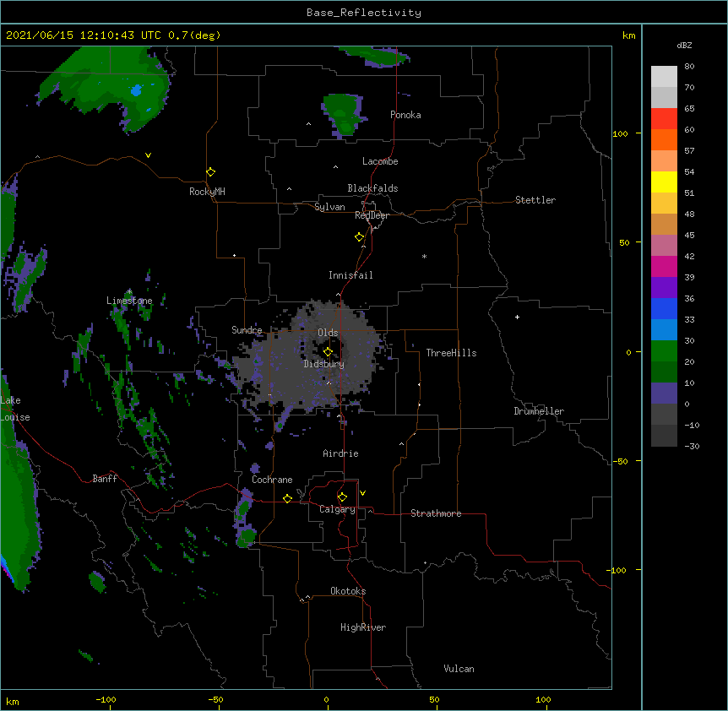Screen dimensions: 728x711
Task: Select the -30 value on the dBZ scale
Action: (692, 446)
